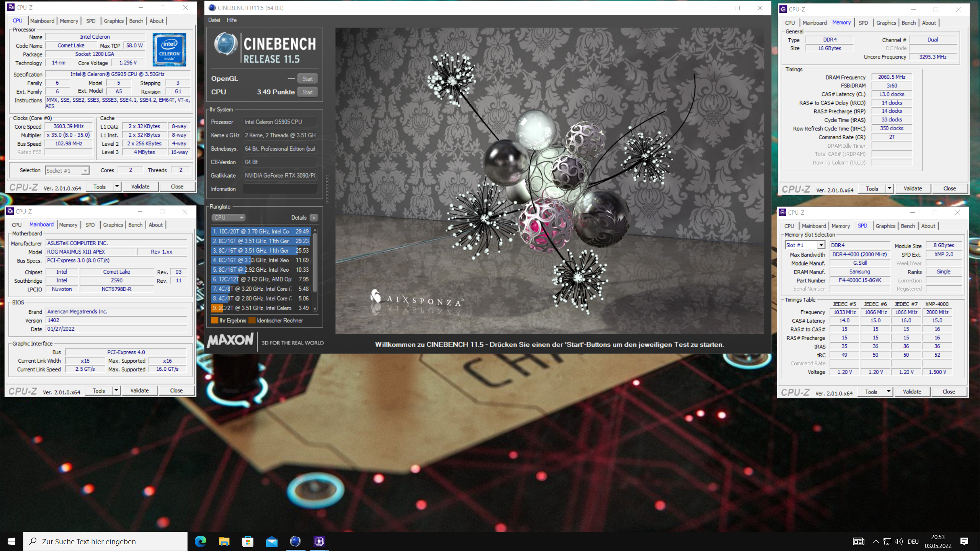This screenshot has width=980, height=551.
Task: Click the DRAM Frequency 2060.5 MHz value
Action: tap(892, 77)
